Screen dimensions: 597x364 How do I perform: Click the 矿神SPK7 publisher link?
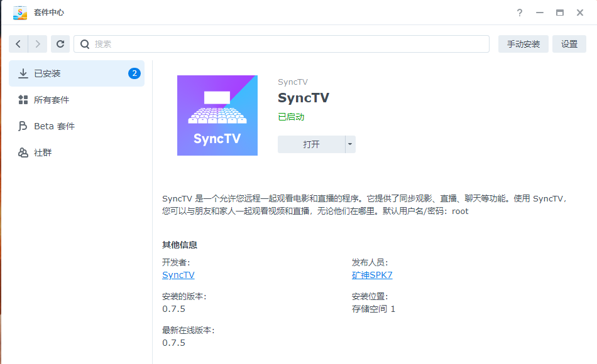pyautogui.click(x=373, y=275)
